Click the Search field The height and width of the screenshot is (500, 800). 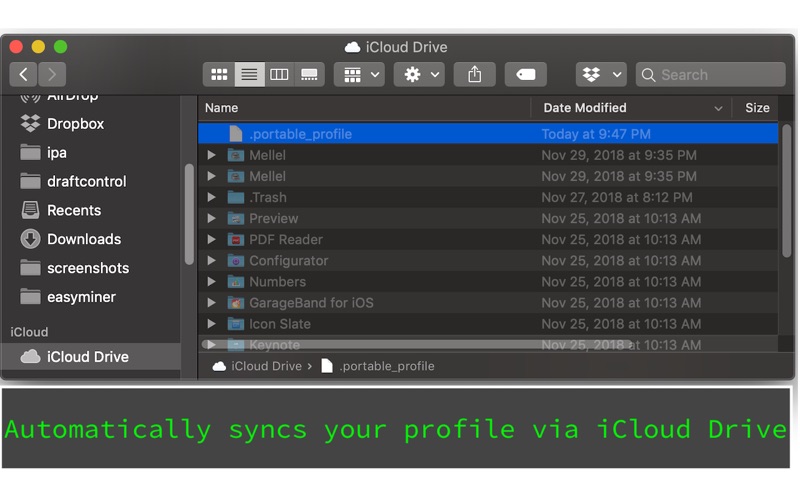point(710,74)
